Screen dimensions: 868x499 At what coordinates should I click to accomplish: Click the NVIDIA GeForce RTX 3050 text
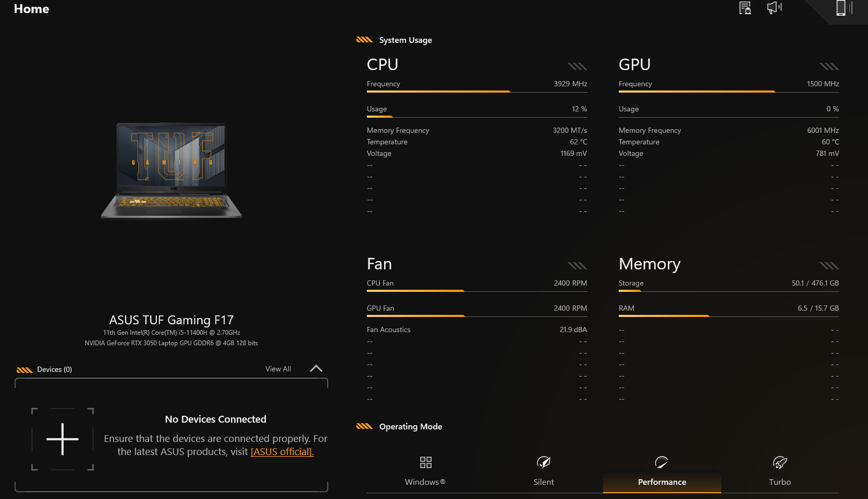pyautogui.click(x=171, y=343)
